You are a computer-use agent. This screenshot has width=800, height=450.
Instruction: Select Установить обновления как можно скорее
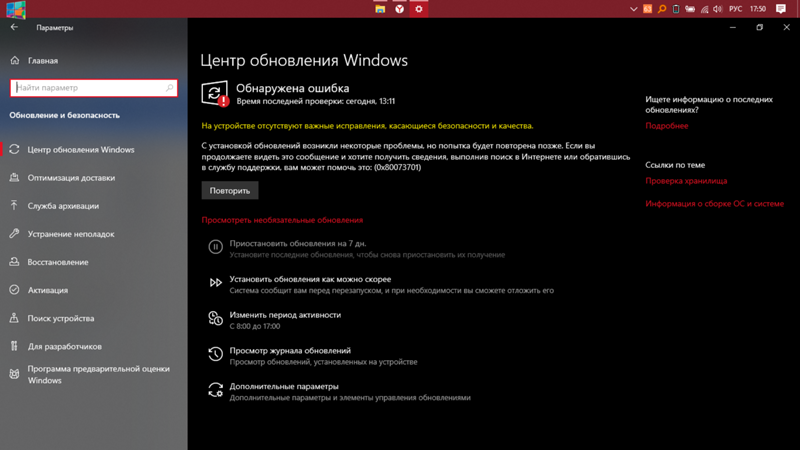[x=310, y=280]
